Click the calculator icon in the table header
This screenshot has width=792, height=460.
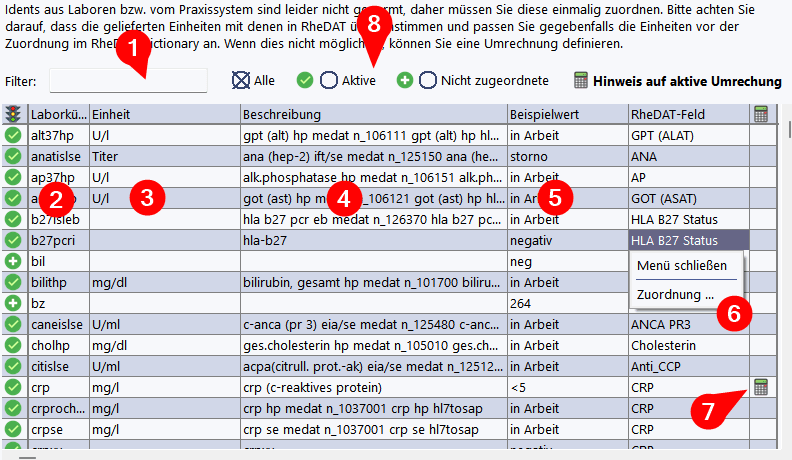[x=761, y=115]
